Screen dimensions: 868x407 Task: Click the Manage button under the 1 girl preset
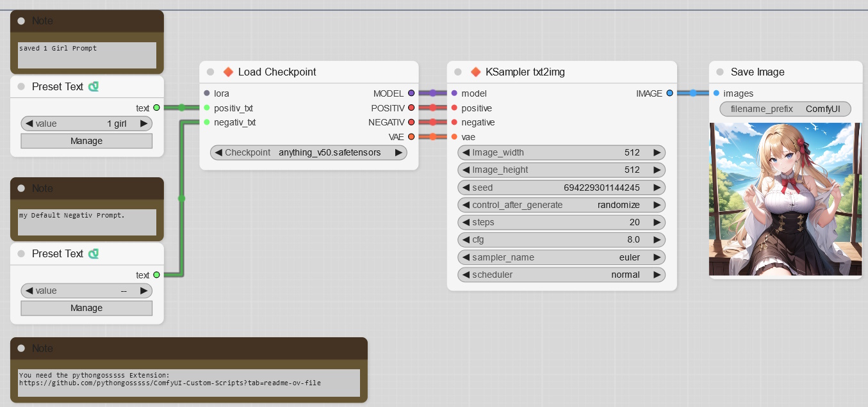click(86, 141)
